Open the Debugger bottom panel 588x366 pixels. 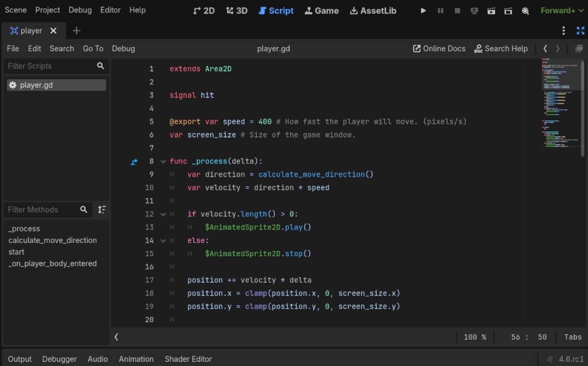tap(59, 359)
